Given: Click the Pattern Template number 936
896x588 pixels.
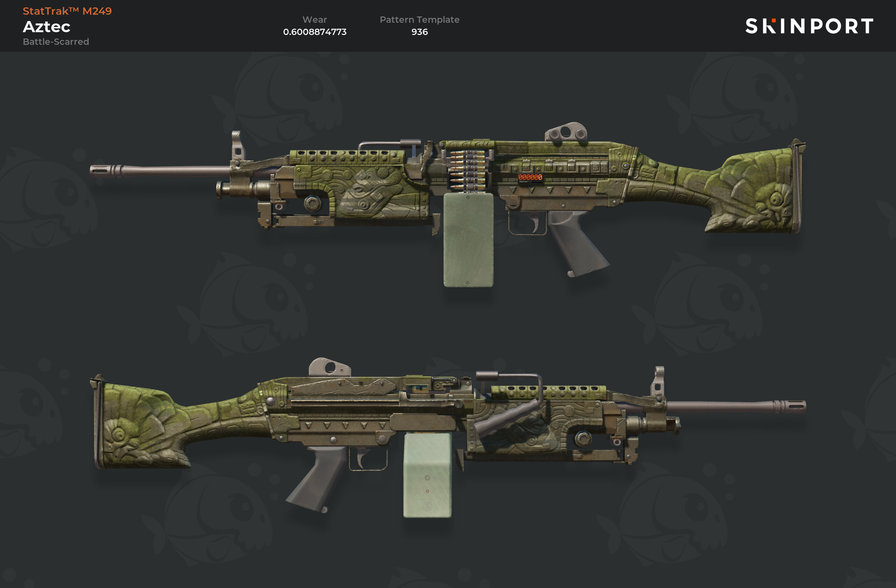Looking at the screenshot, I should [x=419, y=32].
